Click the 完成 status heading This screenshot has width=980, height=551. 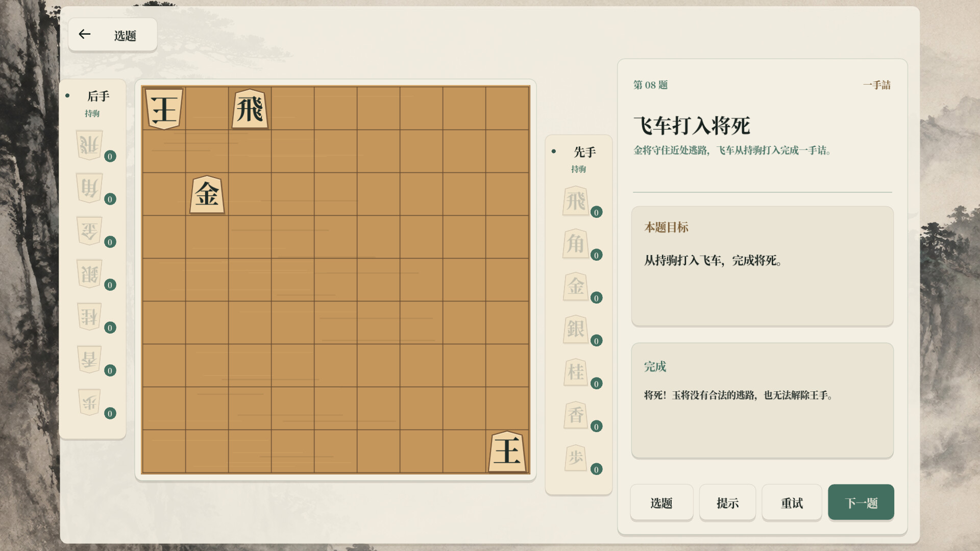click(x=655, y=367)
